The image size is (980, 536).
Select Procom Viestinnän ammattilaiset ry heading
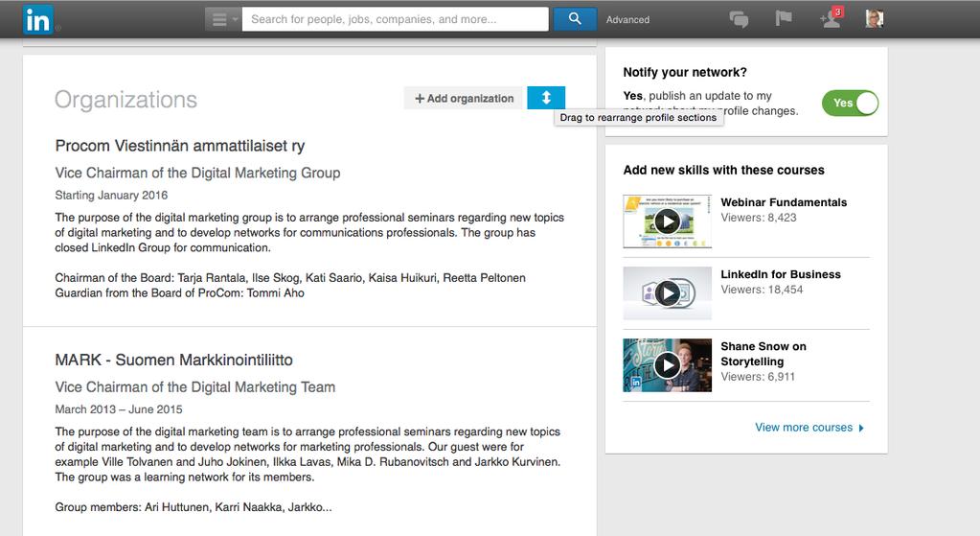click(x=180, y=146)
